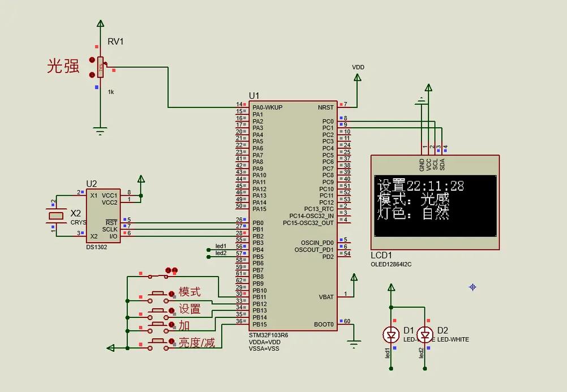Click the OLED screen line 灯色: 自然
This screenshot has width=567, height=392.
click(x=413, y=213)
